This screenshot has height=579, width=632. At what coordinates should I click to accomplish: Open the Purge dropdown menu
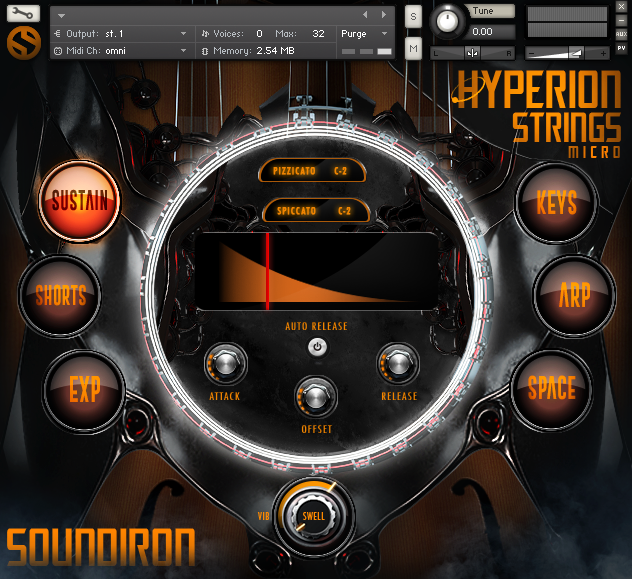pos(364,34)
